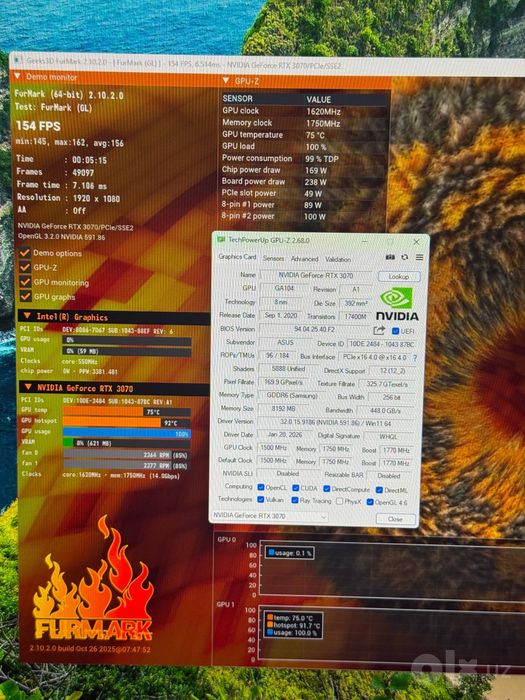Click the PCIe slot power 49 W row
Screen dimensions: 525x700
[304, 193]
